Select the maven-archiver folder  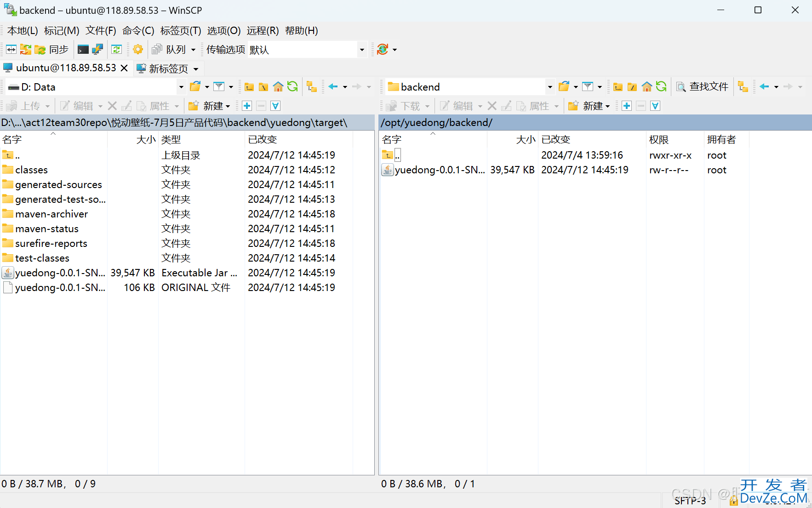[x=51, y=214]
